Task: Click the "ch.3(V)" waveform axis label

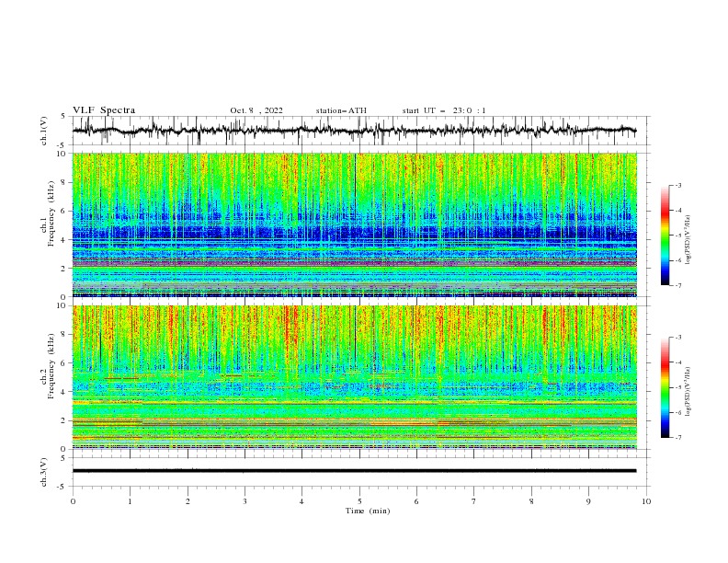Action: point(44,472)
